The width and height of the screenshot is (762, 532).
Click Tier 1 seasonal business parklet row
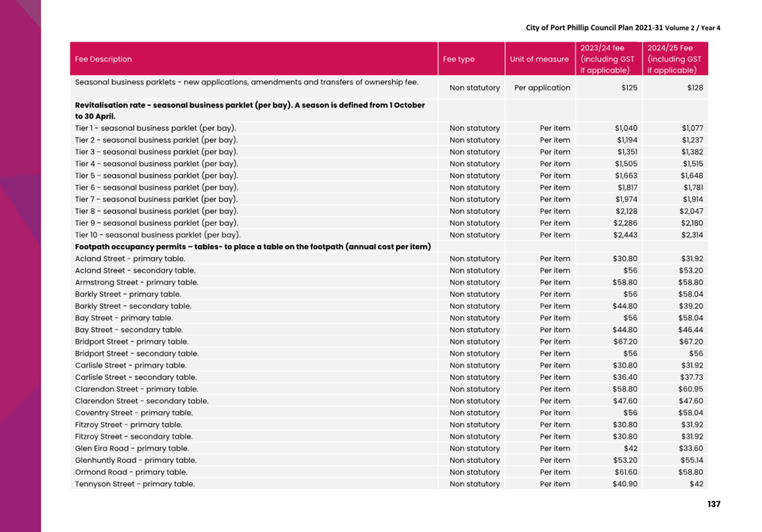click(389, 128)
